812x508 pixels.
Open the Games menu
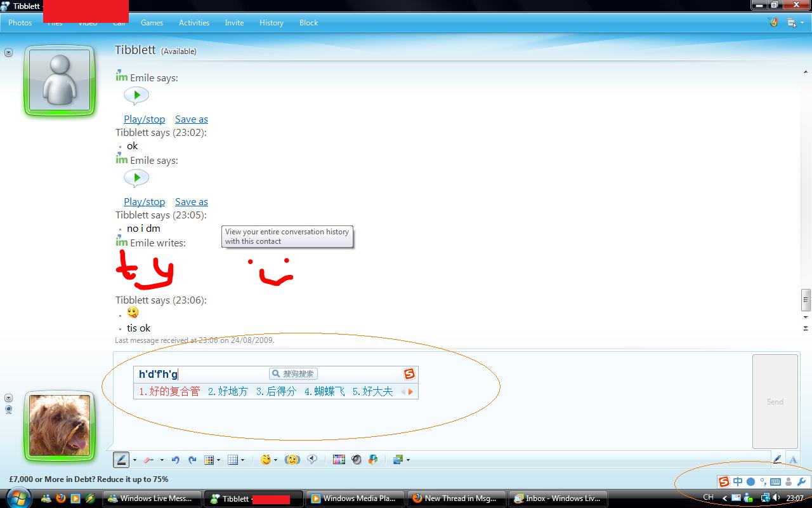[152, 23]
